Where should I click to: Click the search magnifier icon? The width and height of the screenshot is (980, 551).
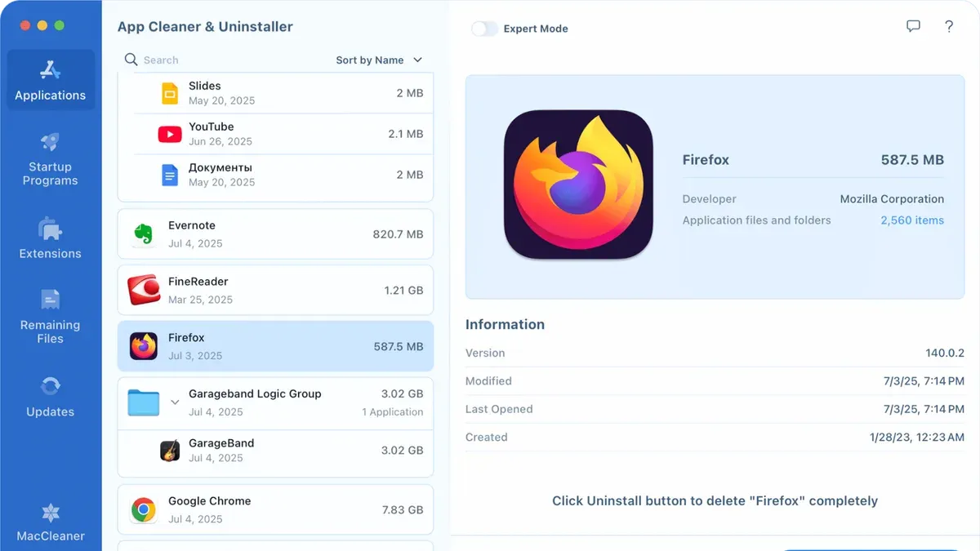131,60
